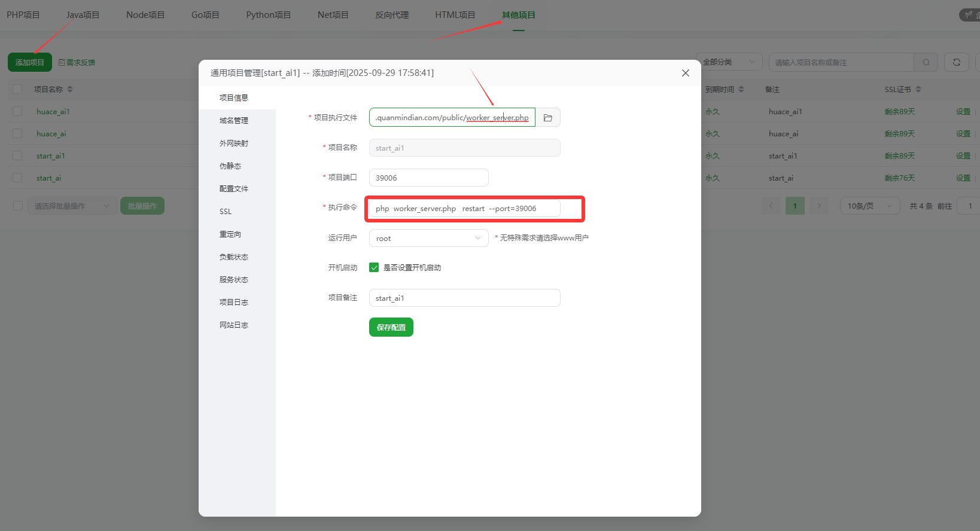The width and height of the screenshot is (980, 531).
Task: Click the search magnifier icon
Action: point(926,62)
